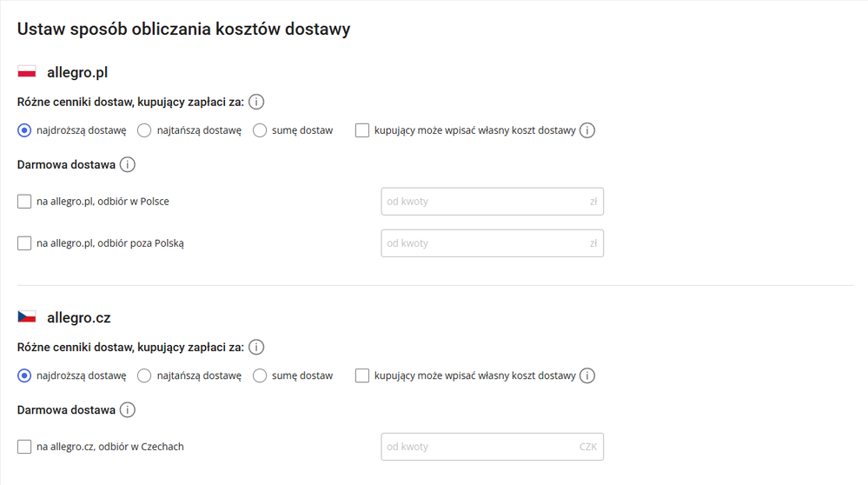The width and height of the screenshot is (868, 485).
Task: Check free delivery odbiór poza Polską
Action: (24, 243)
